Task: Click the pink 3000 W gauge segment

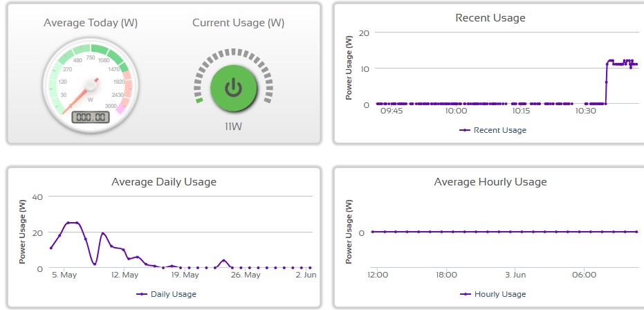Action: [x=122, y=108]
